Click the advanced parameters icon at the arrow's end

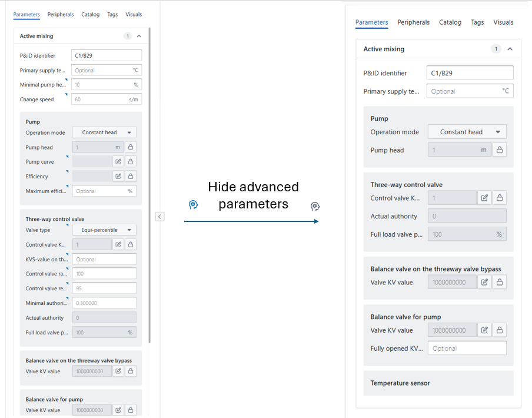pyautogui.click(x=315, y=206)
